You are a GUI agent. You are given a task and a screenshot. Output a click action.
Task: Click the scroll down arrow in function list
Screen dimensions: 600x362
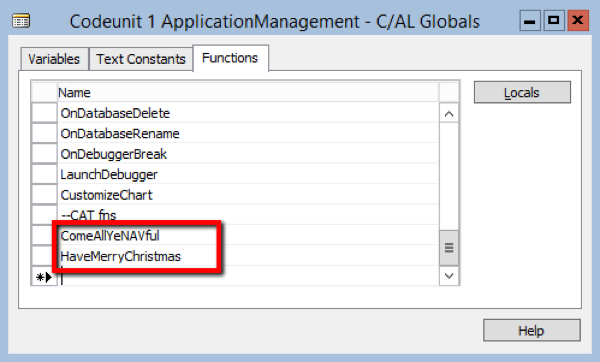(x=449, y=276)
